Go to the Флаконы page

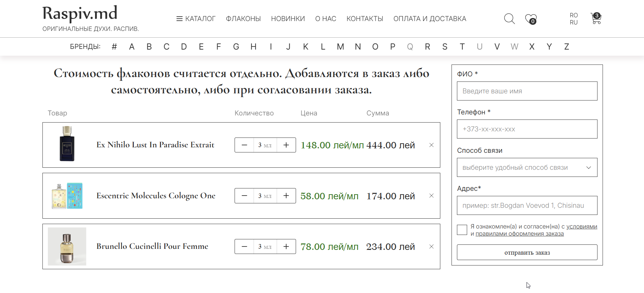[243, 19]
